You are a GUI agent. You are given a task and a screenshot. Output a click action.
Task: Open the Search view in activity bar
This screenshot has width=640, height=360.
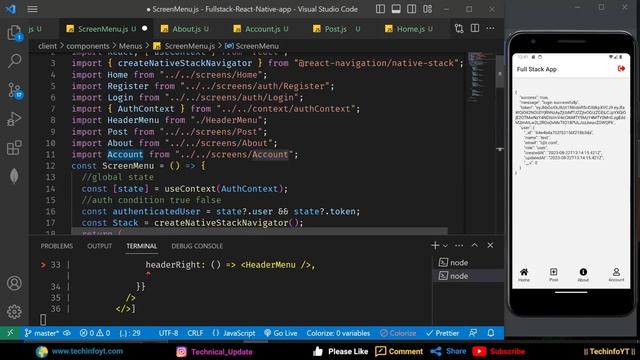[14, 61]
